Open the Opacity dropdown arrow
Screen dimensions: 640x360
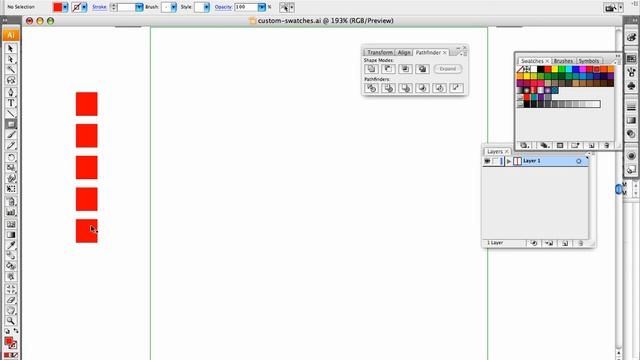click(262, 7)
